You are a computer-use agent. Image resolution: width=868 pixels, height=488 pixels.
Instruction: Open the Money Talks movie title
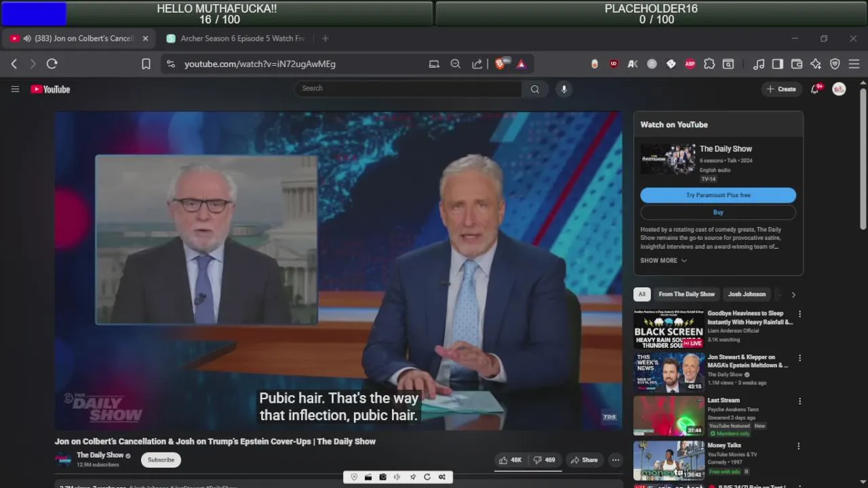724,445
